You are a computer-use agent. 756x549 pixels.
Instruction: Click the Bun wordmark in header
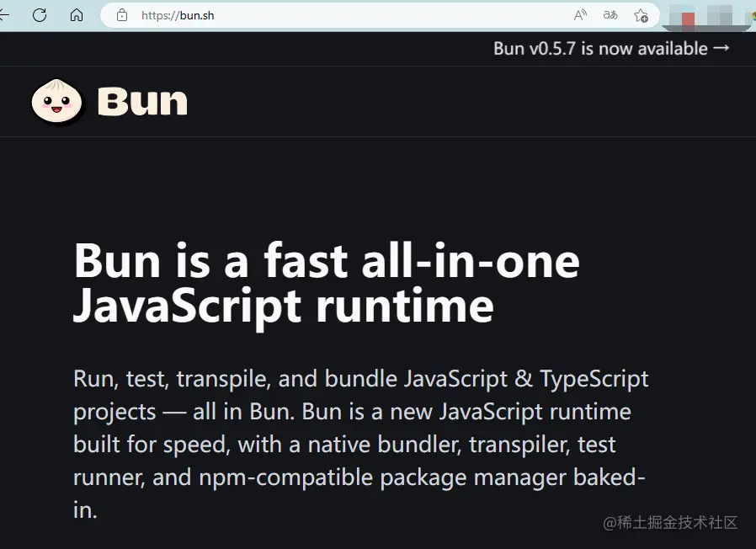[142, 101]
